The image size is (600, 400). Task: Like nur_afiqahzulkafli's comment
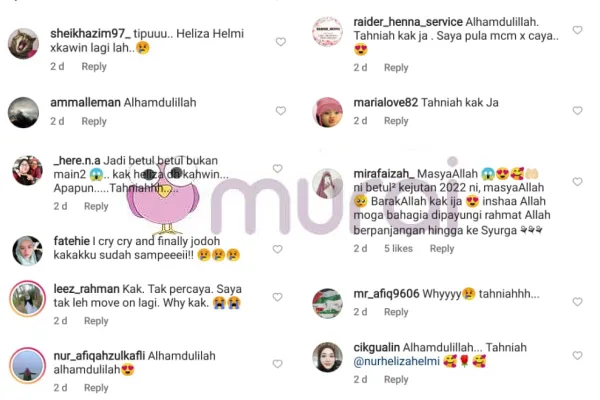277,364
